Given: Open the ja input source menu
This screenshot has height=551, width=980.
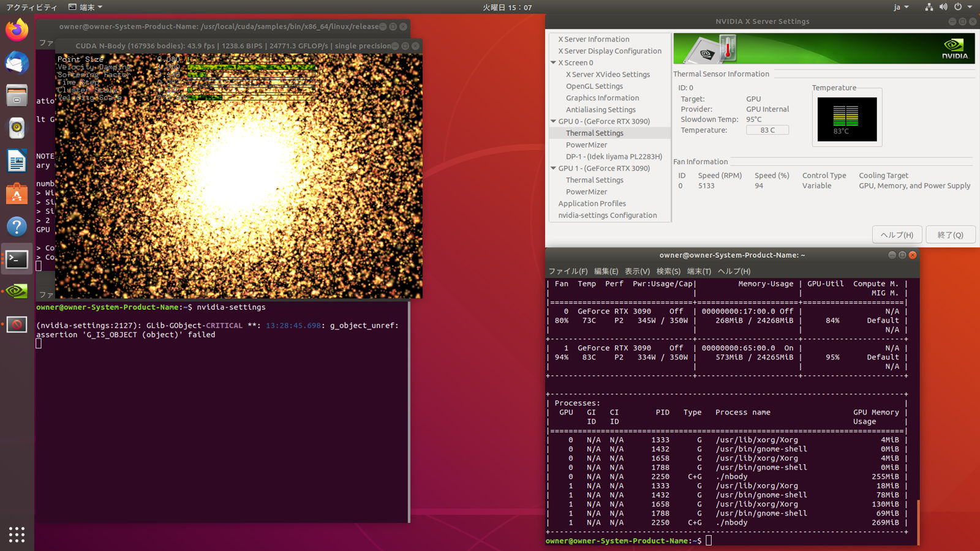Looking at the screenshot, I should tap(901, 7).
